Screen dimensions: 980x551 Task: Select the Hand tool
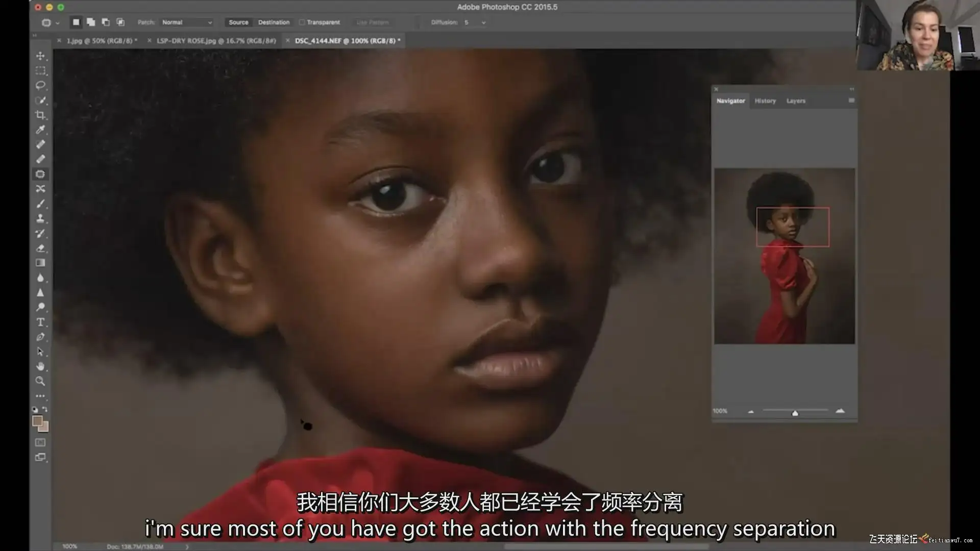[x=40, y=366]
